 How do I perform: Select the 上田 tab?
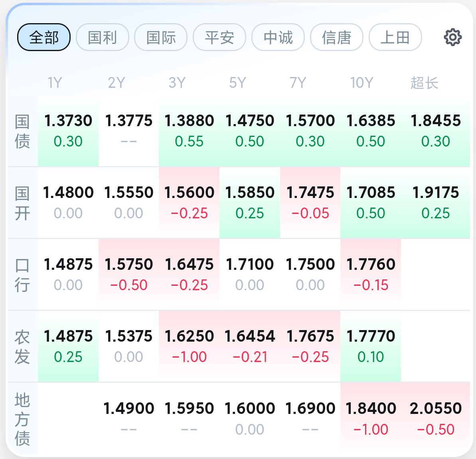pos(395,38)
